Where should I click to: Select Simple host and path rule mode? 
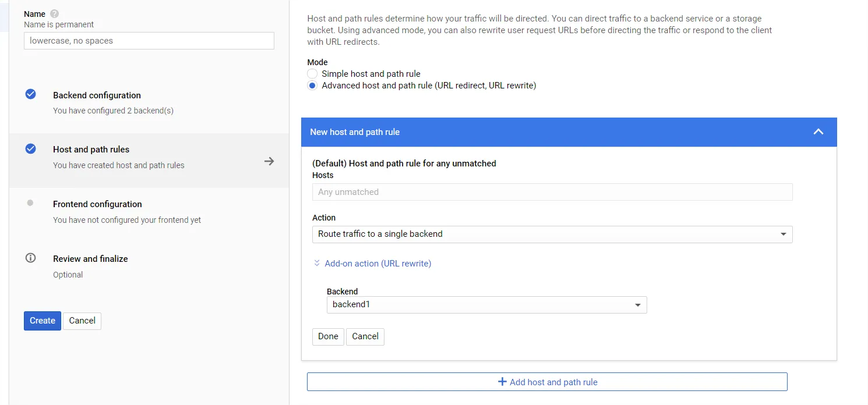click(313, 74)
